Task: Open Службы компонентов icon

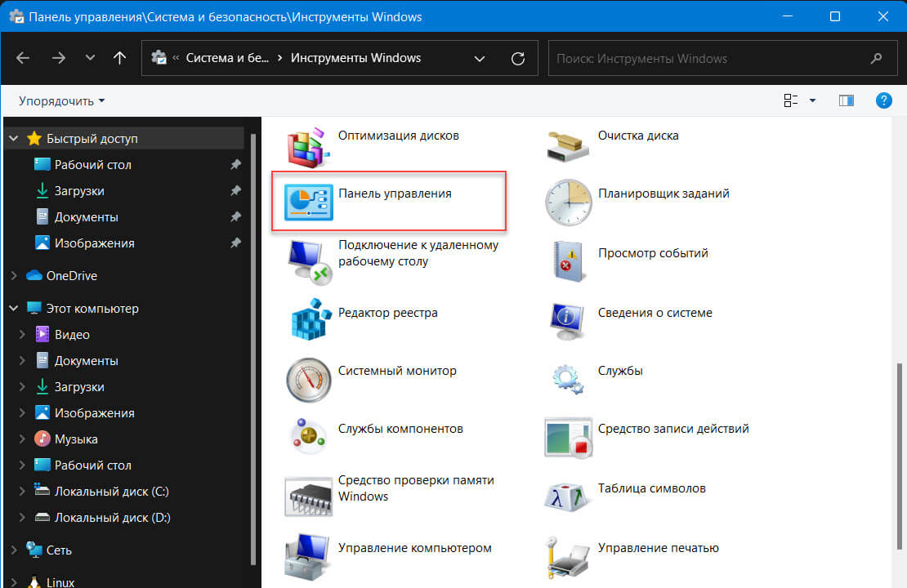Action: click(x=308, y=437)
